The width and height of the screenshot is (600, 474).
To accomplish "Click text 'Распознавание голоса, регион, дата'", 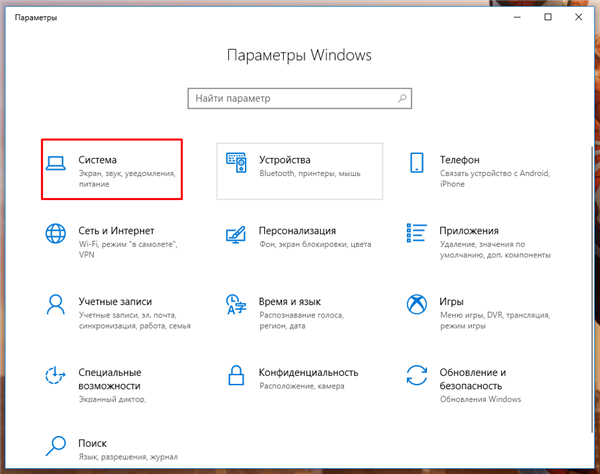I will [302, 321].
